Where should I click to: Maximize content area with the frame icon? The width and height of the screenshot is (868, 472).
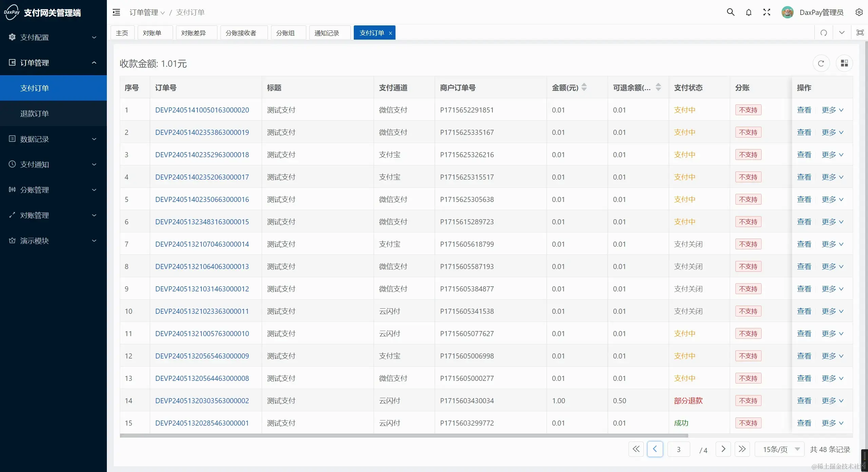[x=860, y=33]
